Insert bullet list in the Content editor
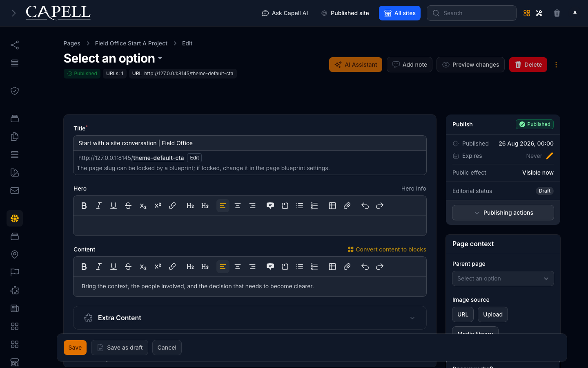Screen dimensions: 588x368 click(x=300, y=267)
